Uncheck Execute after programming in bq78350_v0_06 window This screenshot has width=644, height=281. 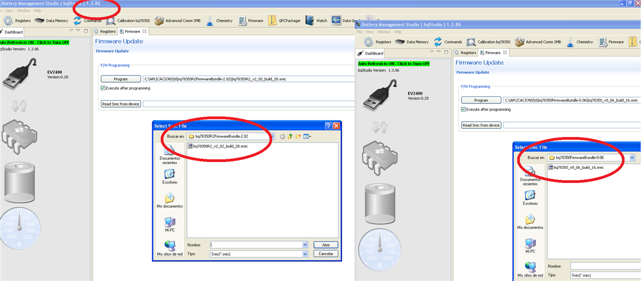click(463, 110)
